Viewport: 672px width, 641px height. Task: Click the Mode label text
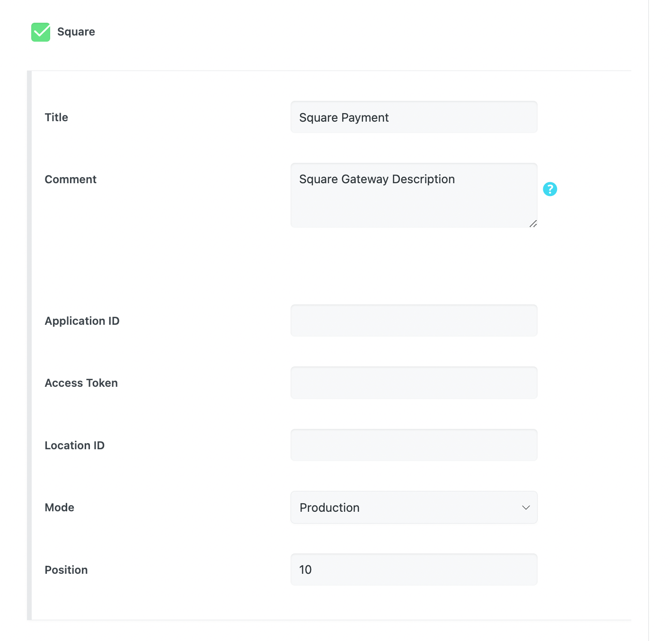pyautogui.click(x=59, y=507)
